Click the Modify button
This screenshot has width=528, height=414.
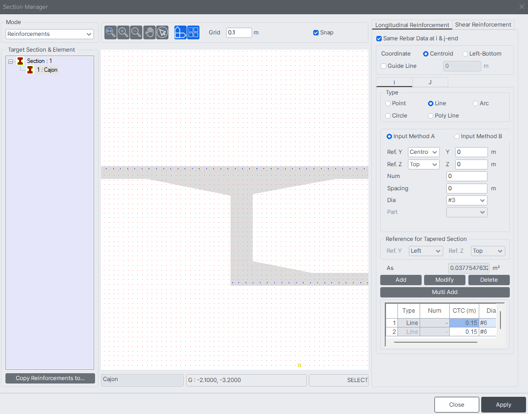pos(444,280)
